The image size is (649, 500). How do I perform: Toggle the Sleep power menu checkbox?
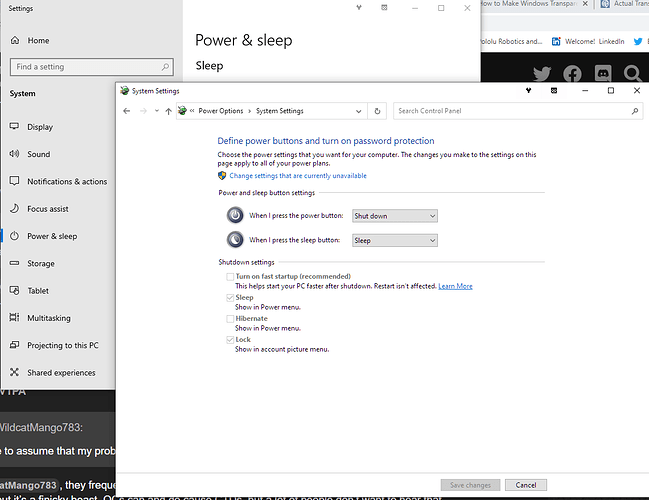pyautogui.click(x=230, y=298)
